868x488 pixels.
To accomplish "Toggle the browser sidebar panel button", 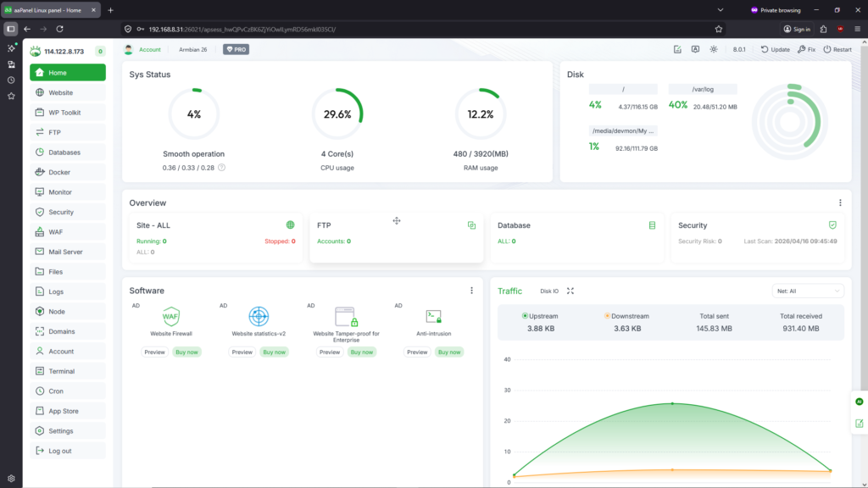I will click(x=11, y=29).
